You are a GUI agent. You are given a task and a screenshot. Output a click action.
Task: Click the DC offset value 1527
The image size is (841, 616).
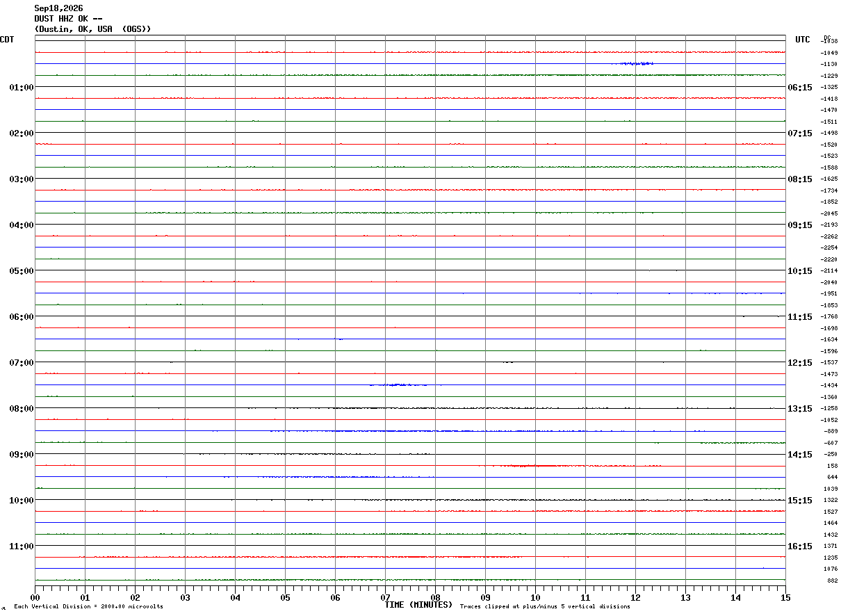(x=831, y=512)
